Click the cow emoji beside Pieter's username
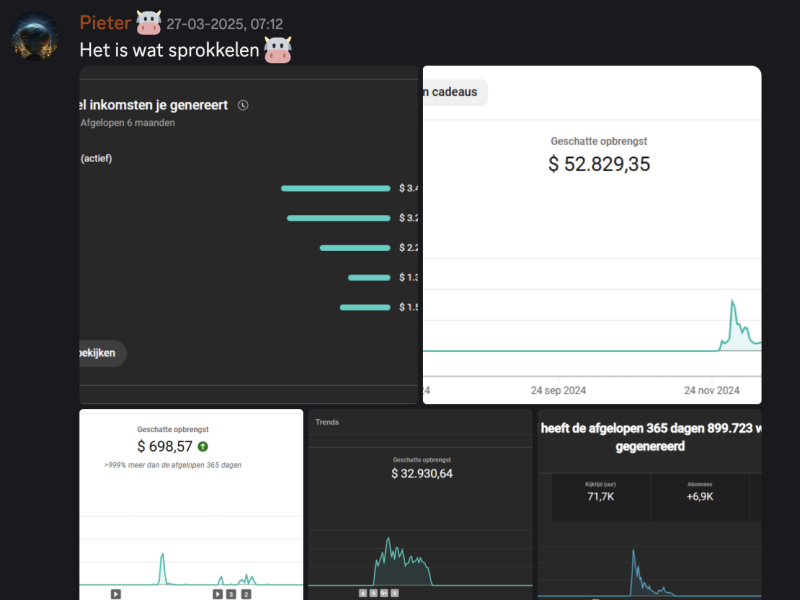The width and height of the screenshot is (800, 600). [x=149, y=23]
